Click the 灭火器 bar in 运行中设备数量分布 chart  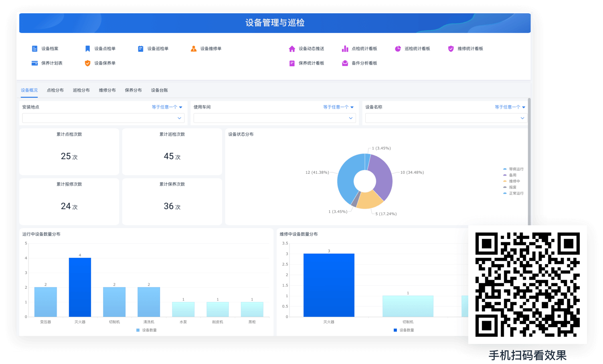[80, 287]
